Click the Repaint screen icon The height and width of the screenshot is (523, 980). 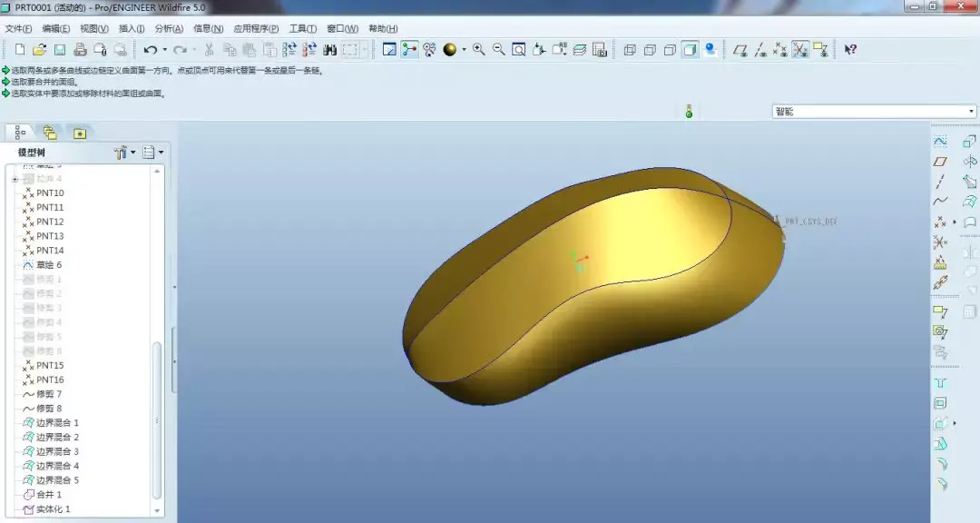pyautogui.click(x=389, y=49)
